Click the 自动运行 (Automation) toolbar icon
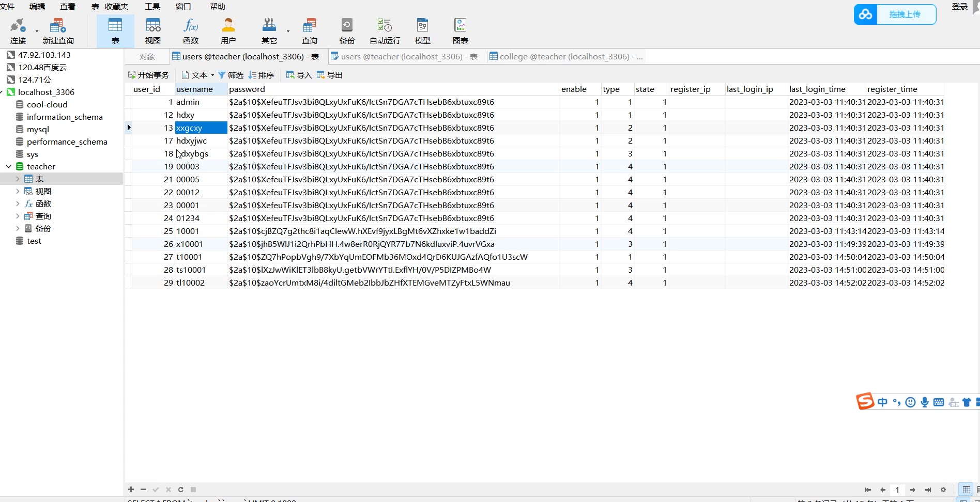 click(x=385, y=31)
